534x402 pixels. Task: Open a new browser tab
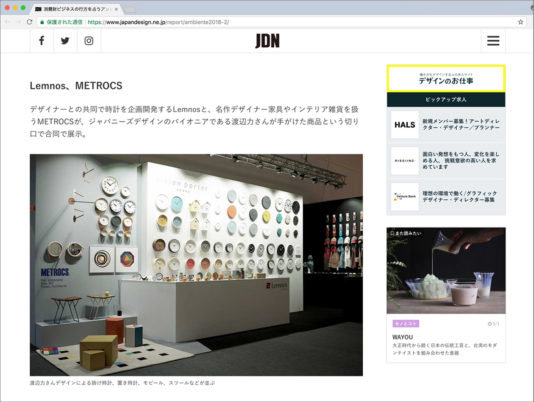[x=129, y=10]
